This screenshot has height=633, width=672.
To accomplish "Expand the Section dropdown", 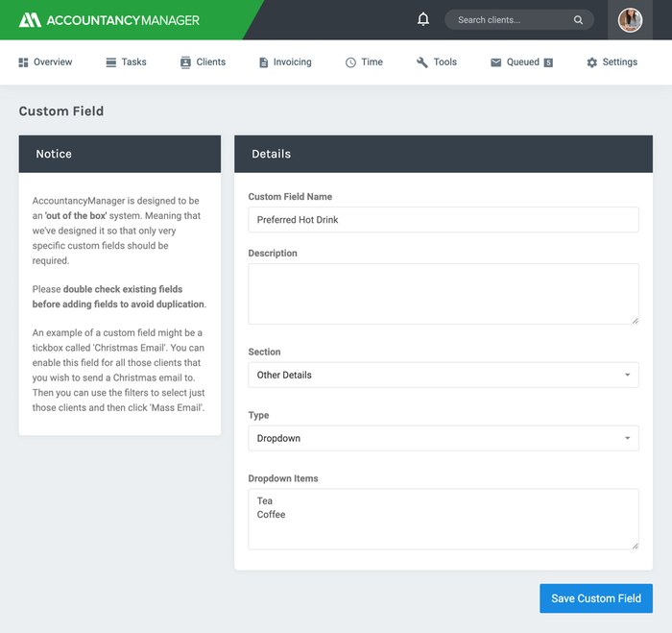I will (x=443, y=375).
